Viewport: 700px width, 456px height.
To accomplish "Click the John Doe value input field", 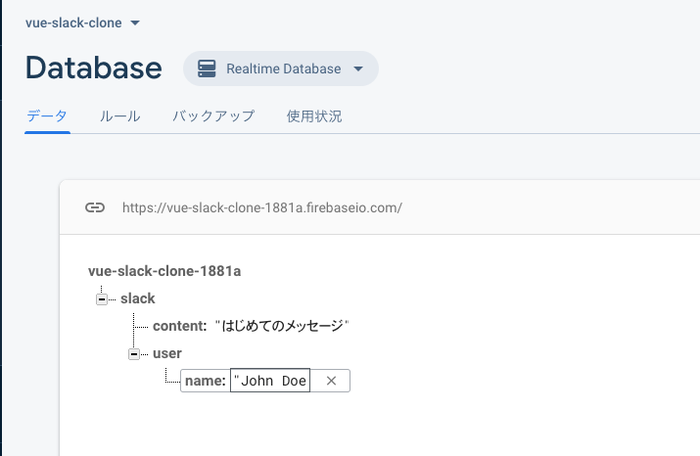I will coord(270,381).
